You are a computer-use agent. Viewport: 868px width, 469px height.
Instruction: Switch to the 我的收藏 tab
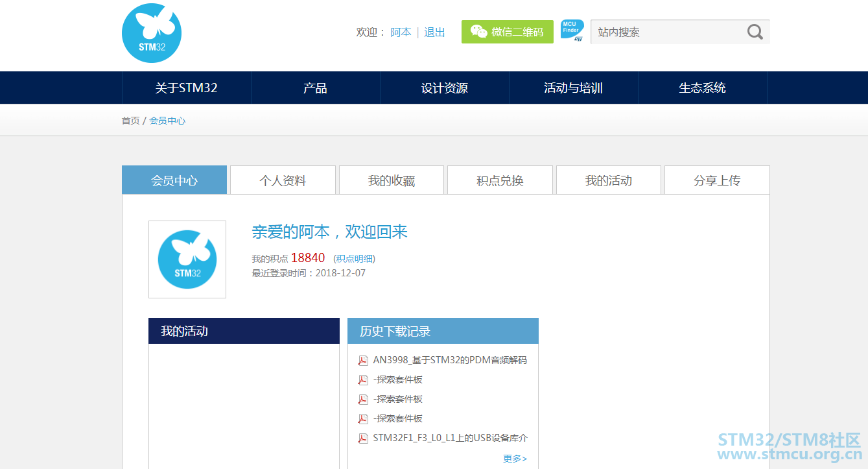pyautogui.click(x=392, y=180)
